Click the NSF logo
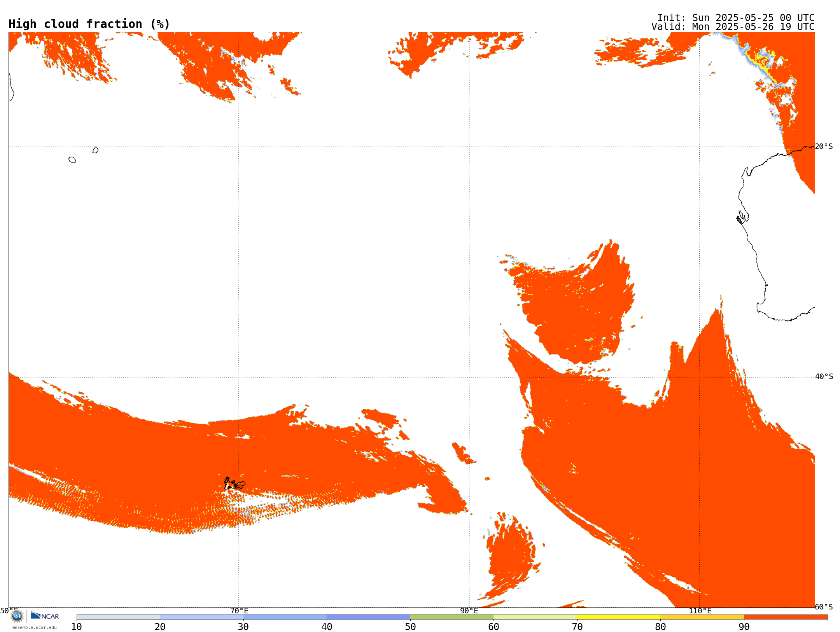The height and width of the screenshot is (632, 840). [x=17, y=616]
